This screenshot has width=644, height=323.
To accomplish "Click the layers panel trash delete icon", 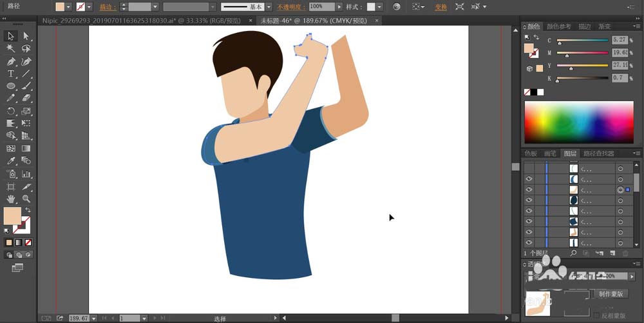I will click(625, 253).
